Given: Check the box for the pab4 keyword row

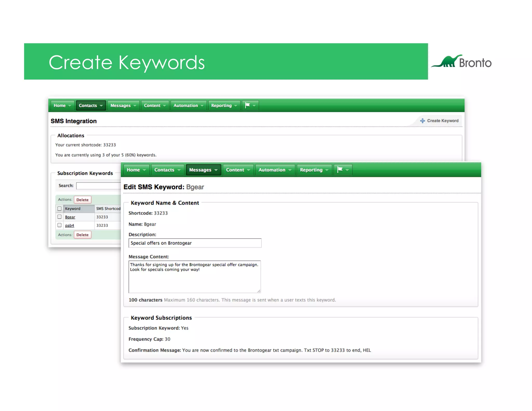Looking at the screenshot, I should coord(59,225).
